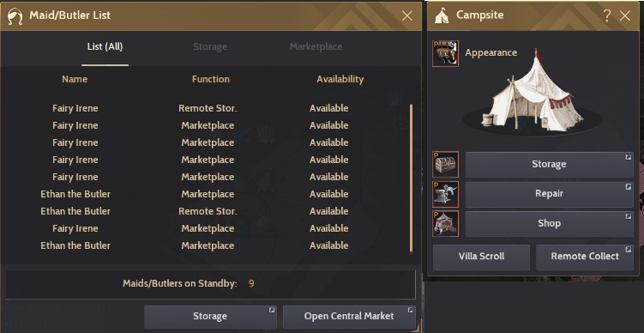This screenshot has width=644, height=333.
Task: Click the campsite Appearance item icon
Action: [x=445, y=53]
